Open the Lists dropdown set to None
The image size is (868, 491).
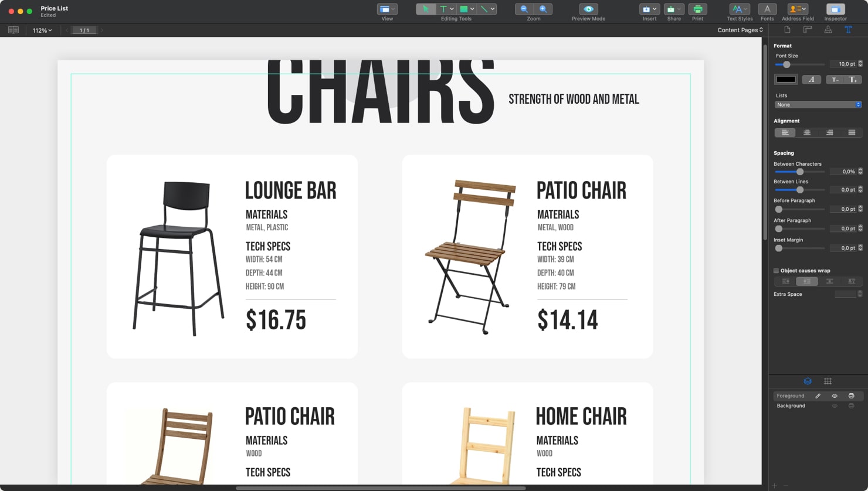click(818, 104)
